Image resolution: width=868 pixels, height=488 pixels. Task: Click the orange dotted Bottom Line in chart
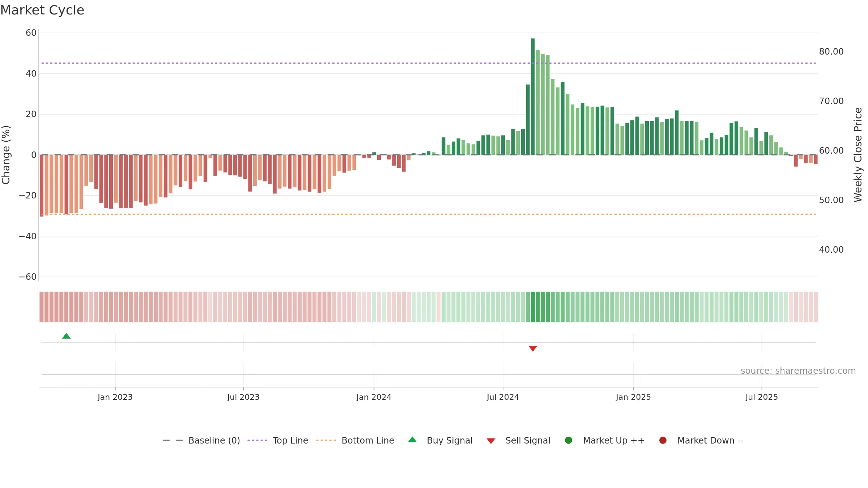(429, 214)
